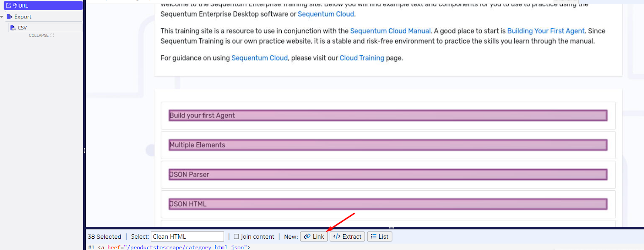The image size is (644, 250).
Task: Select the Export command node
Action: click(x=43, y=17)
